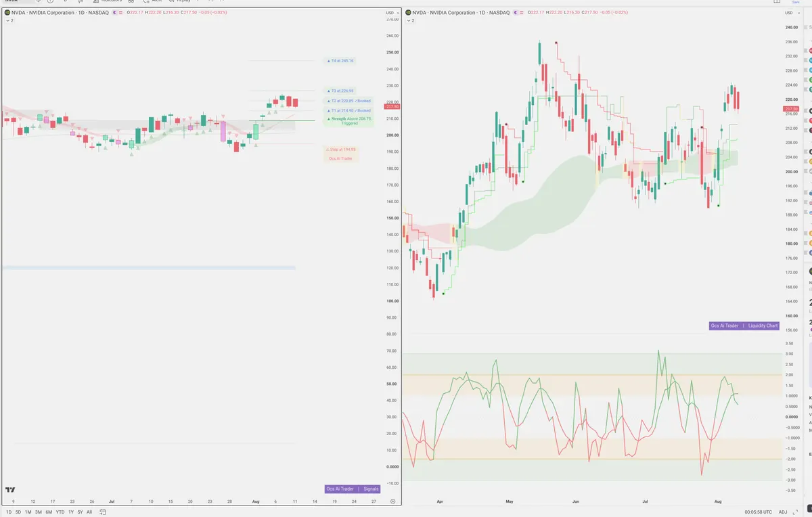Click the red 217.50 price tag on right chart
This screenshot has width=812, height=517.
click(x=791, y=109)
